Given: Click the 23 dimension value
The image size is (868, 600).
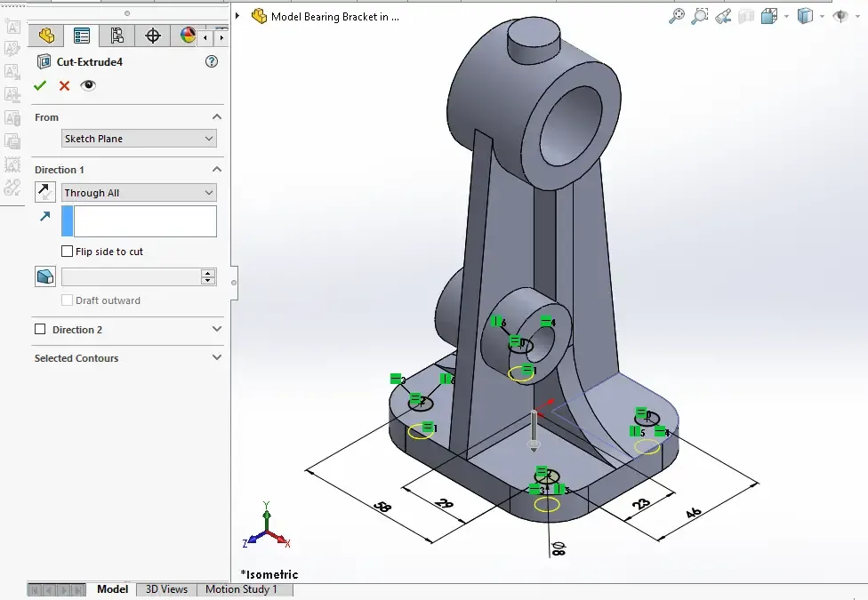Looking at the screenshot, I should [641, 504].
